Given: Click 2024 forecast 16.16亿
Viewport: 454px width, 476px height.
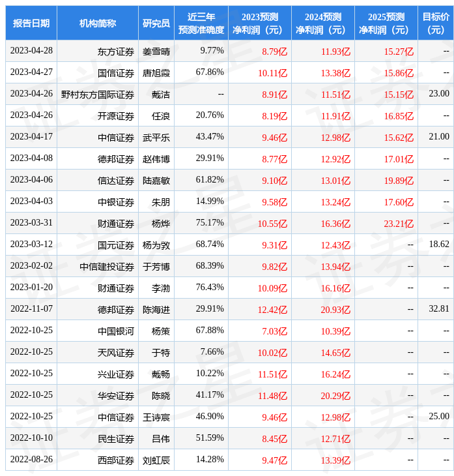Looking at the screenshot, I should click(x=335, y=288).
